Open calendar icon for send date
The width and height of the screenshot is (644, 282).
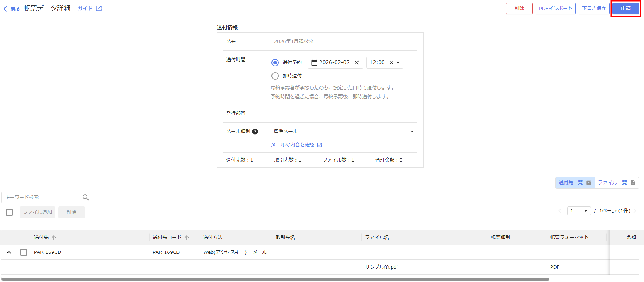pos(314,63)
